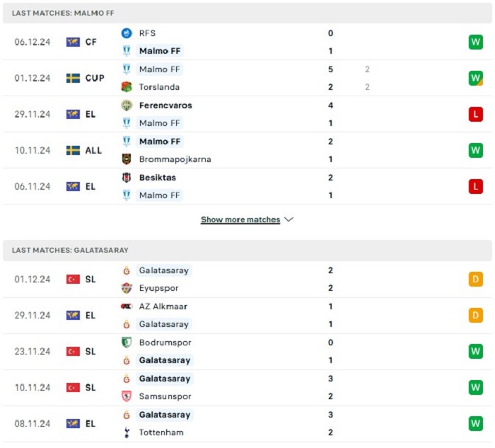This screenshot has width=495, height=448.
Task: Click the Tottenham club crest
Action: [127, 432]
